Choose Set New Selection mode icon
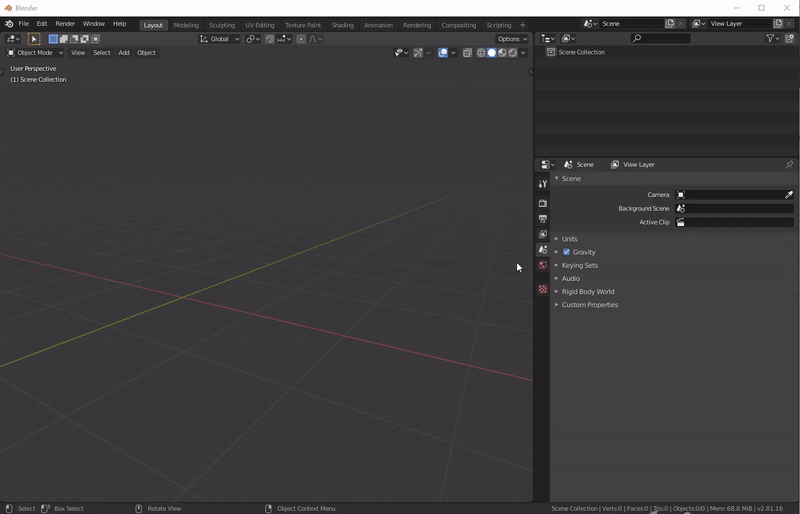The height and width of the screenshot is (514, 800). point(53,39)
